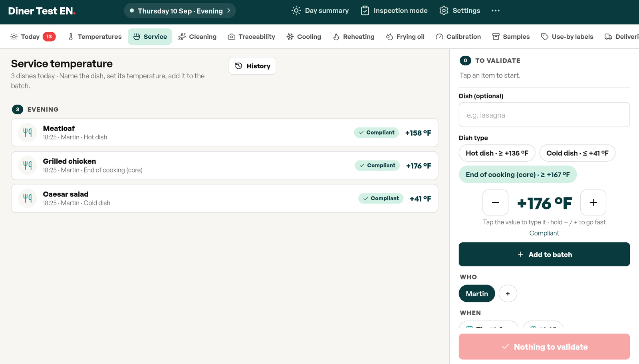Select the Hot dish type option
This screenshot has width=639, height=364.
coord(497,153)
